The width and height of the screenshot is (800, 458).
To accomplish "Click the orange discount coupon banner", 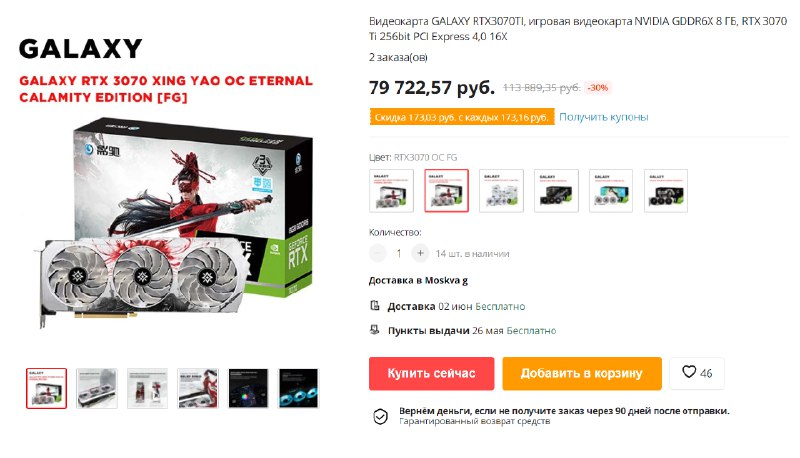I will point(462,117).
